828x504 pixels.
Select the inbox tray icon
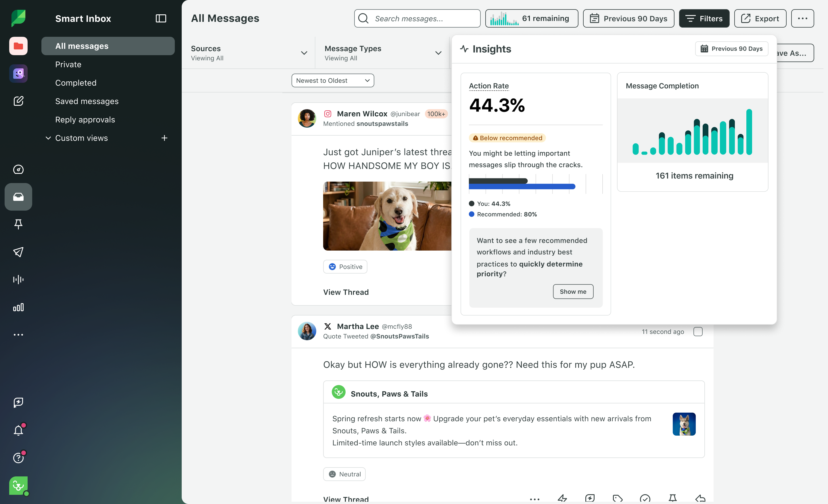pyautogui.click(x=18, y=197)
